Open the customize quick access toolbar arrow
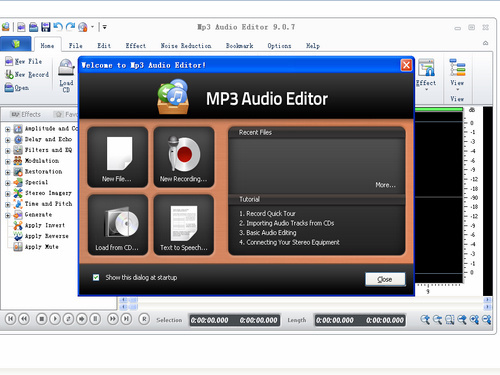 [105, 27]
